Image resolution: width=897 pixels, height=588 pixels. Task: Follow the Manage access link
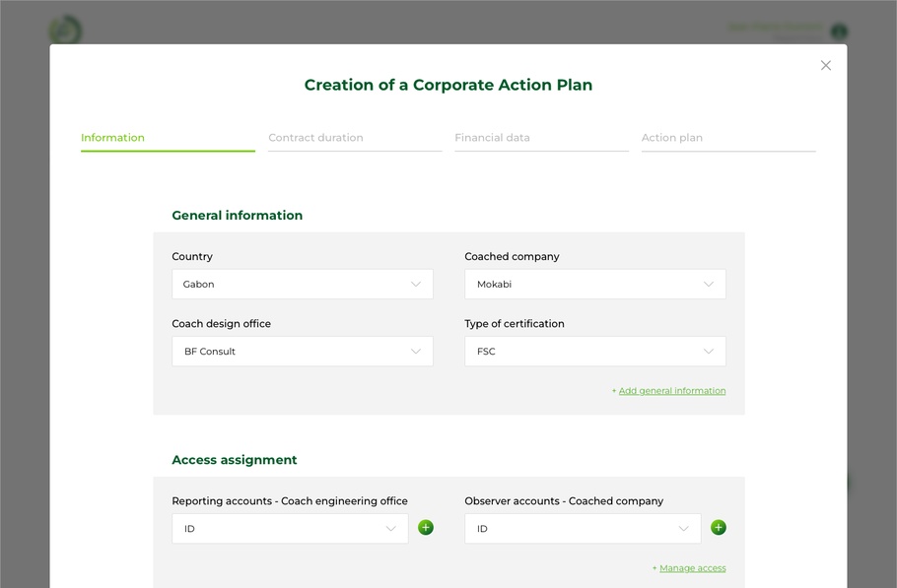(692, 568)
